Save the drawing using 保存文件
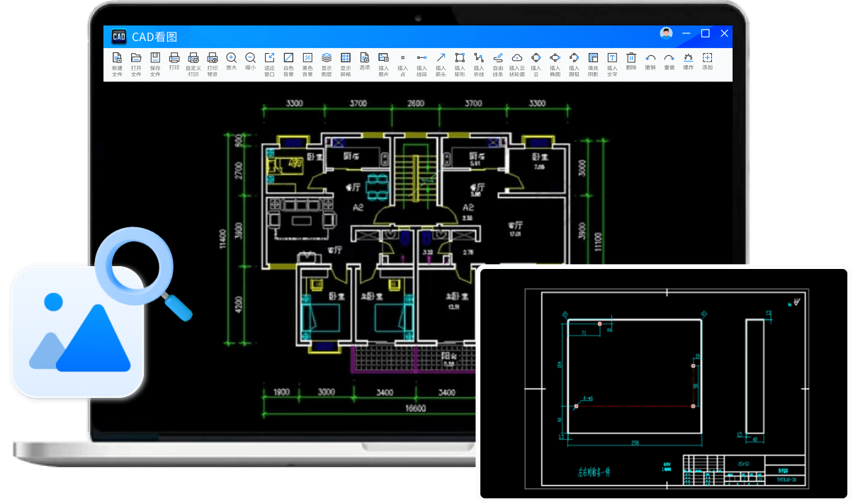This screenshot has height=504, width=853. [155, 58]
